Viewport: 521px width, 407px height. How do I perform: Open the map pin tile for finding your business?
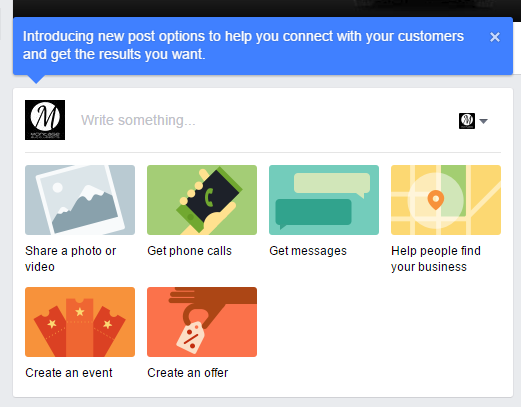446,200
